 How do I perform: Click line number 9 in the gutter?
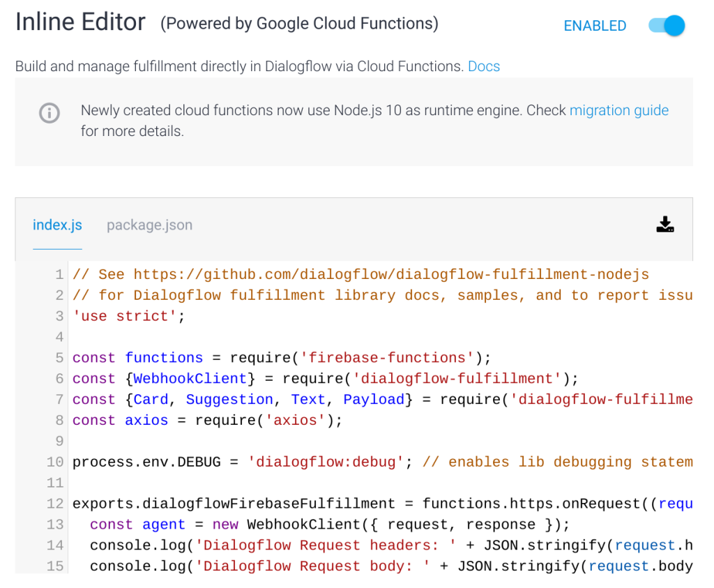[x=59, y=442]
